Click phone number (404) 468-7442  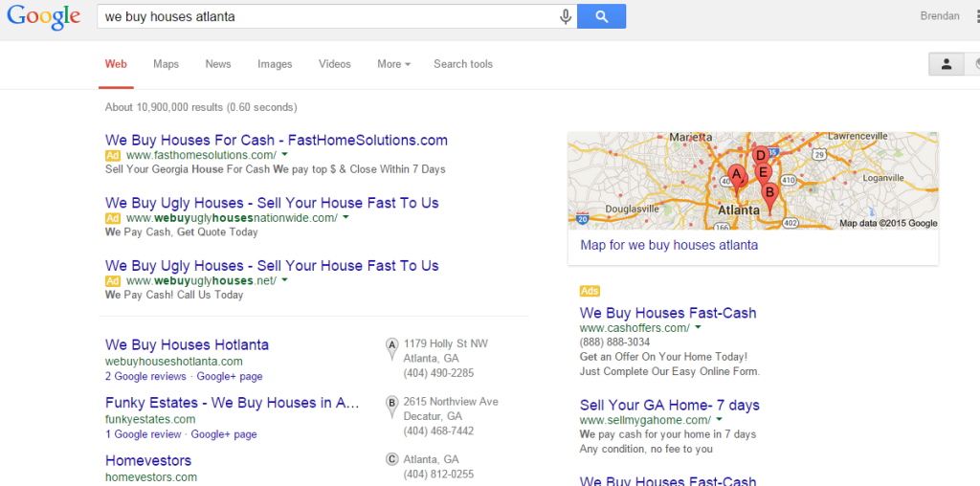pyautogui.click(x=438, y=431)
